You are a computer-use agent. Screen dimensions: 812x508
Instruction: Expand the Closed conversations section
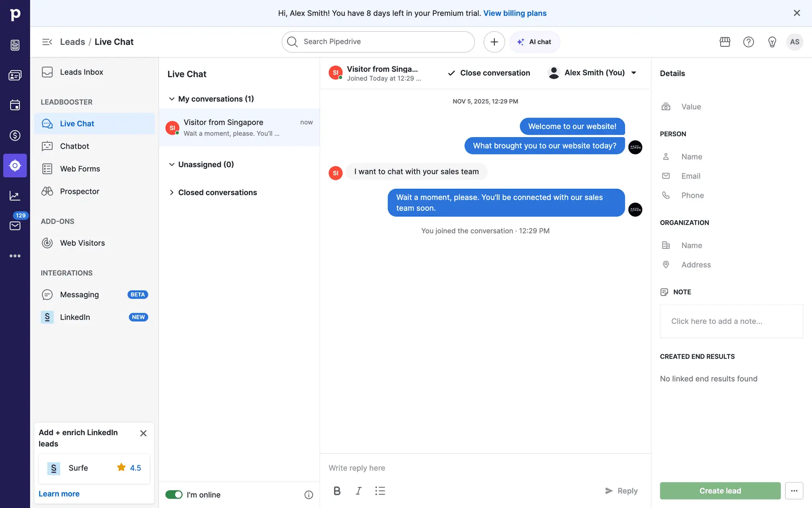[x=172, y=192]
